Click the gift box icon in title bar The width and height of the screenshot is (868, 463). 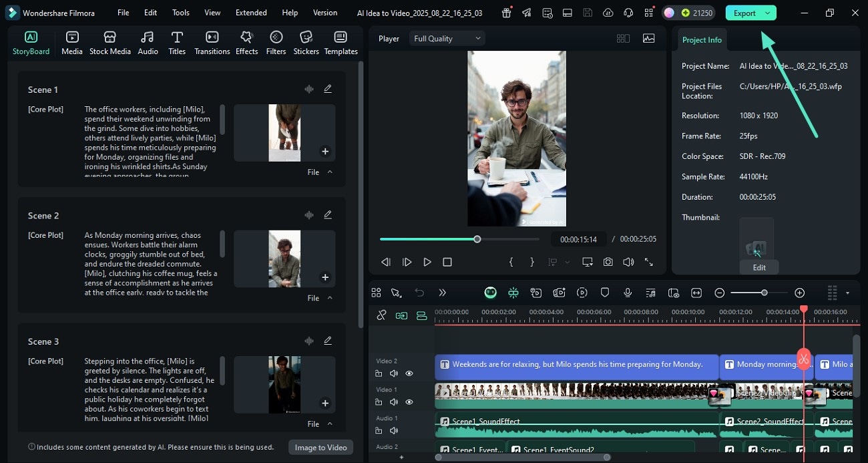click(507, 13)
